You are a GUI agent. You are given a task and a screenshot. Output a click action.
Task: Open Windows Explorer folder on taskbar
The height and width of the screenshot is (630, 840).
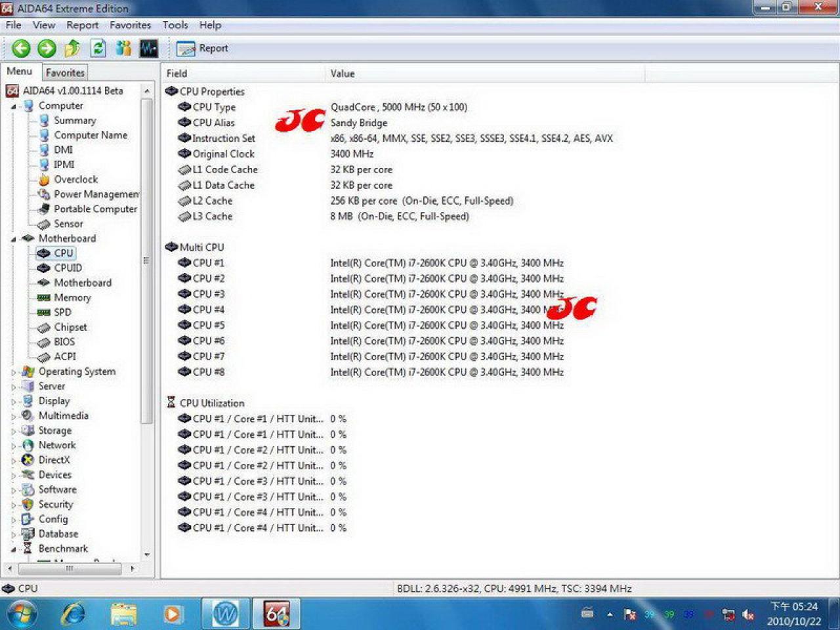coord(123,614)
